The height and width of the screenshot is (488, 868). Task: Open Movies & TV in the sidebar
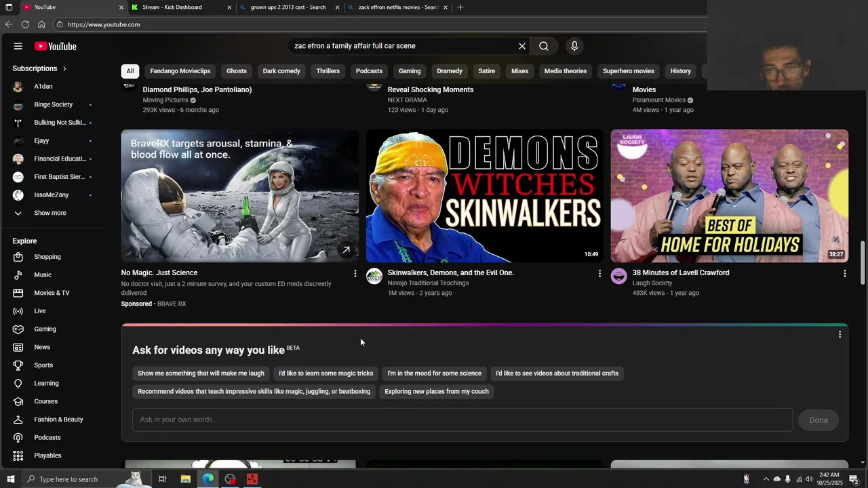coord(53,293)
